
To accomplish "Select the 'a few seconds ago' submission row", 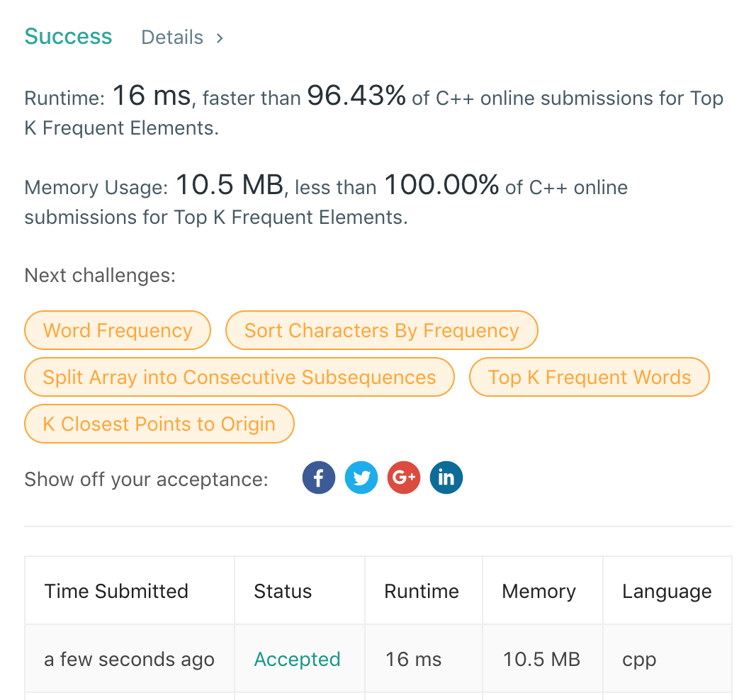I will [129, 660].
